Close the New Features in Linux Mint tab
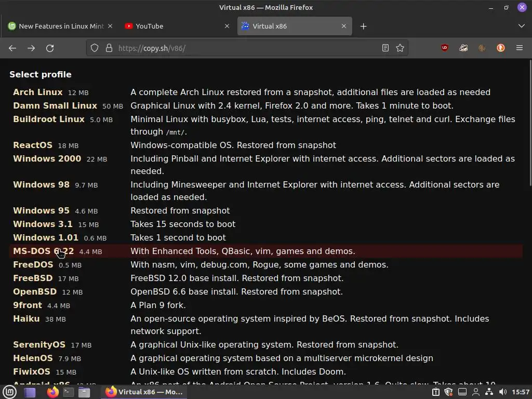532x399 pixels. (x=110, y=26)
